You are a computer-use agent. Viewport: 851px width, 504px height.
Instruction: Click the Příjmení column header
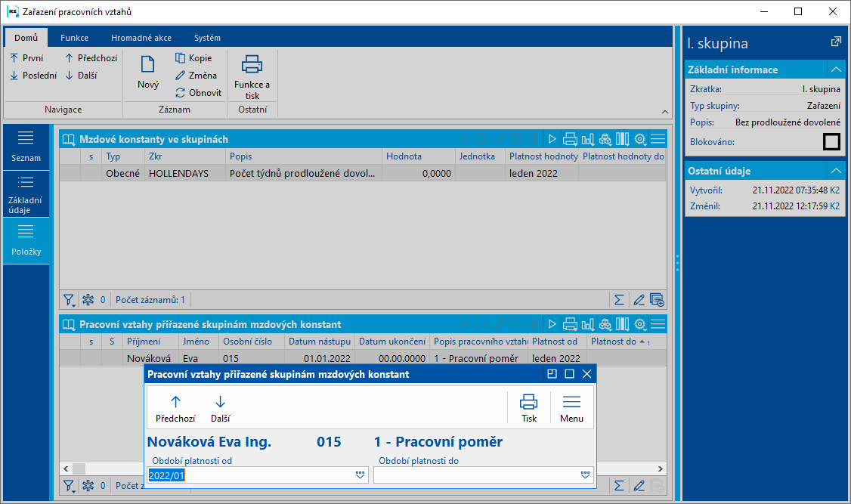[144, 342]
